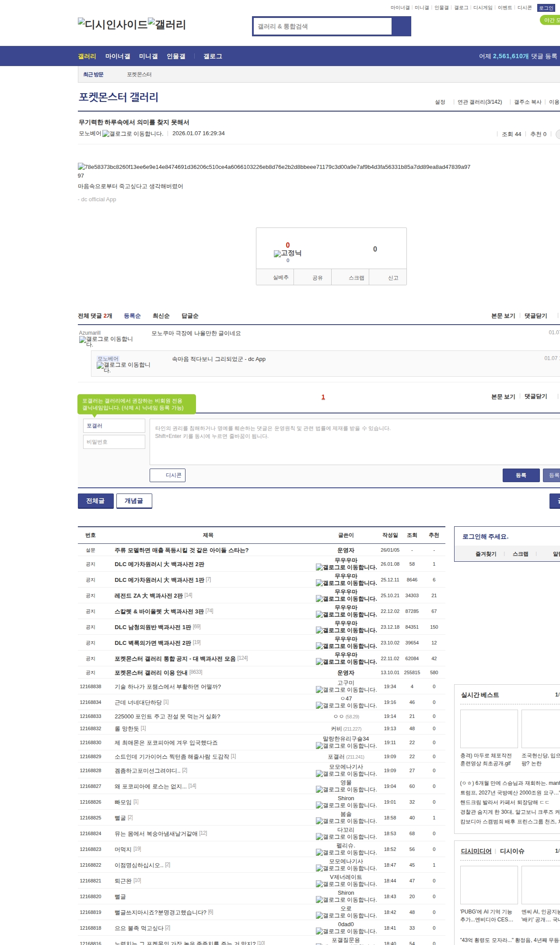
Task: Open the 설정 gallery settings menu
Action: 440,102
